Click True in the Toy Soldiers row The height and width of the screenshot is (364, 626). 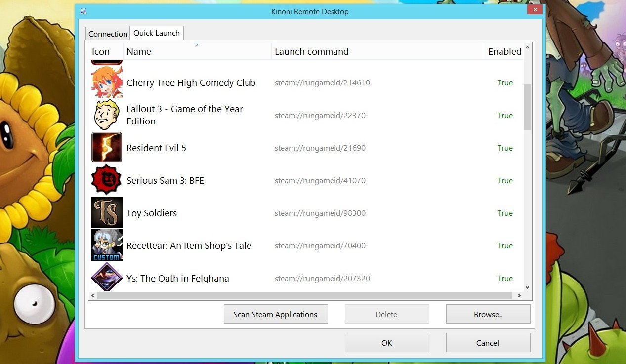(505, 213)
